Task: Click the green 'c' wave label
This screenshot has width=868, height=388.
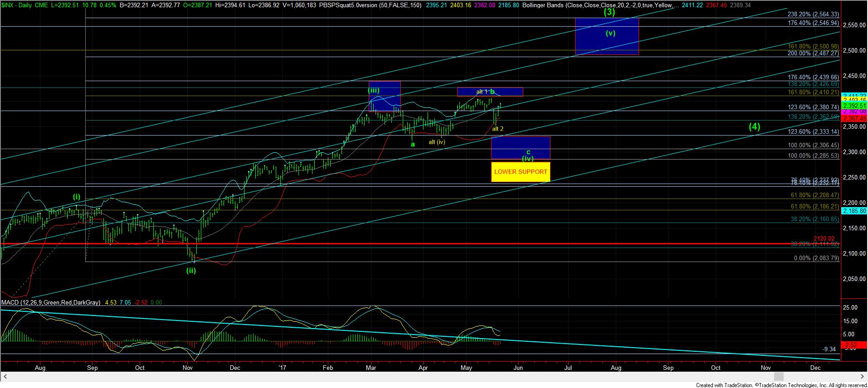Action: point(528,152)
